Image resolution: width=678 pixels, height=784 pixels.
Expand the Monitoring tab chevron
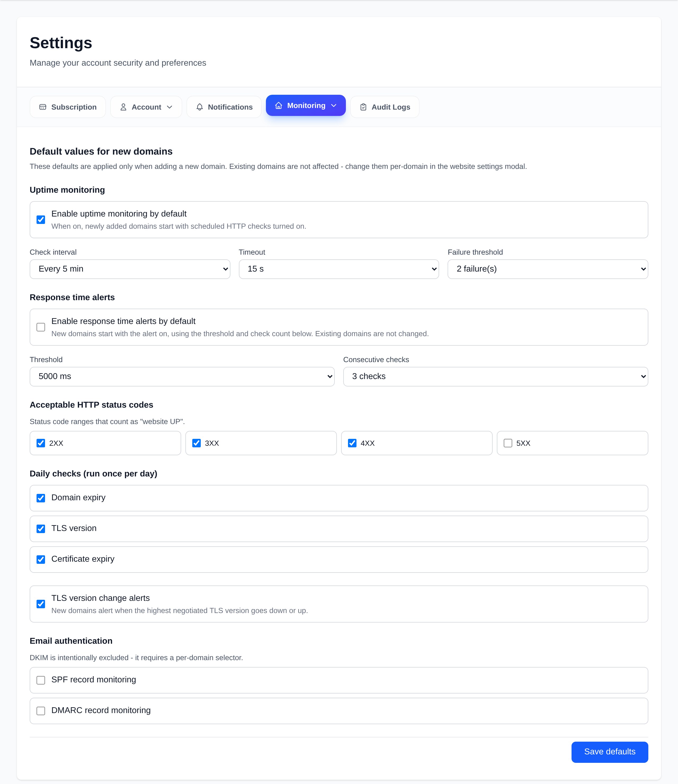(334, 106)
